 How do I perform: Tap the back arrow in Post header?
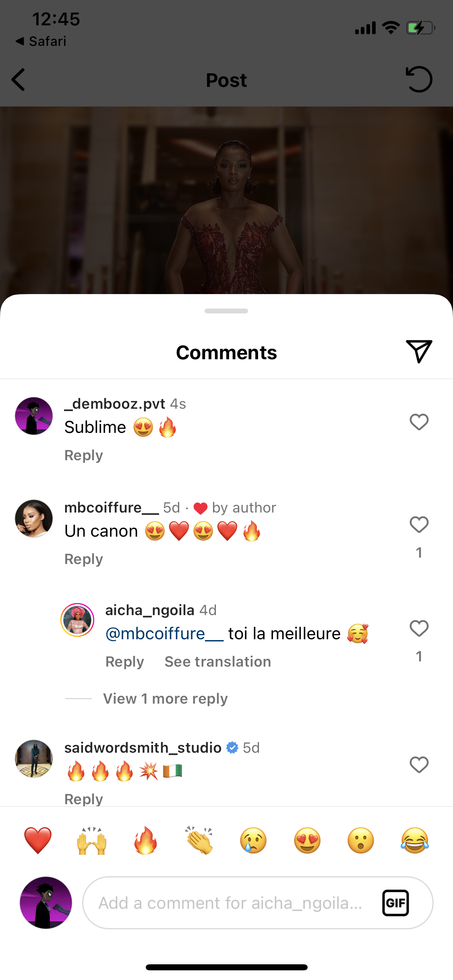(x=19, y=80)
